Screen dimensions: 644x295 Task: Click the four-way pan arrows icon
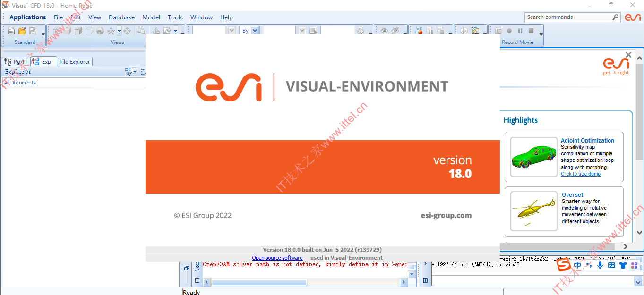127,31
